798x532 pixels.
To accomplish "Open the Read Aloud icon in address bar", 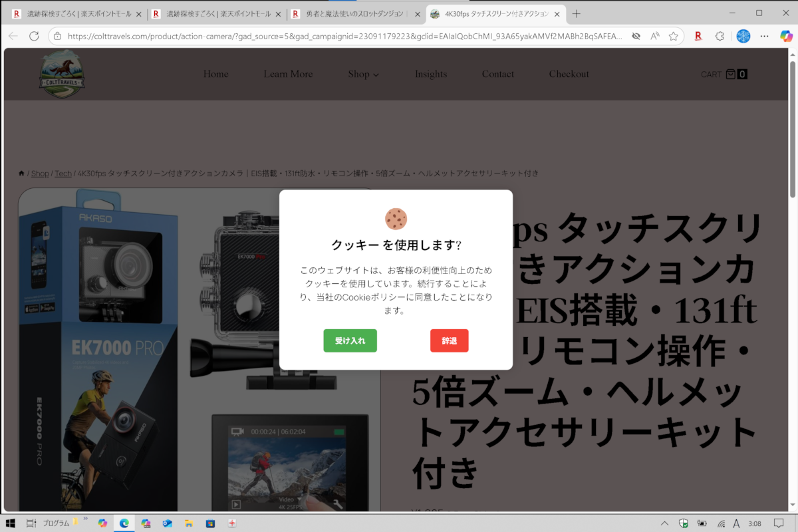I will tap(654, 36).
